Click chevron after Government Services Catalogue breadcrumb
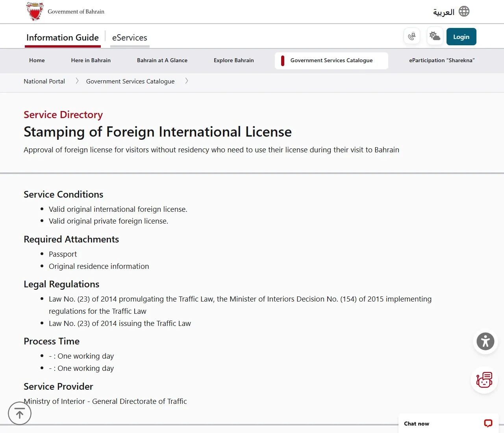 (187, 81)
